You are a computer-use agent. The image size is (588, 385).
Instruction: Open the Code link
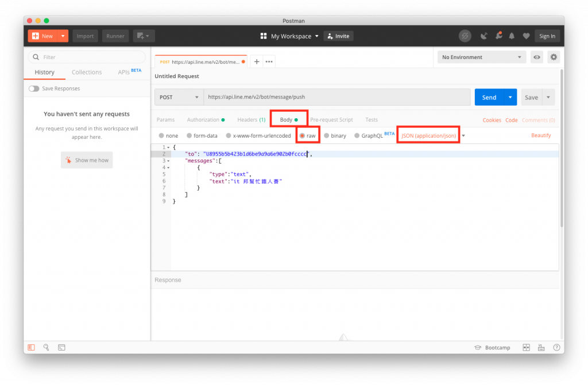511,120
